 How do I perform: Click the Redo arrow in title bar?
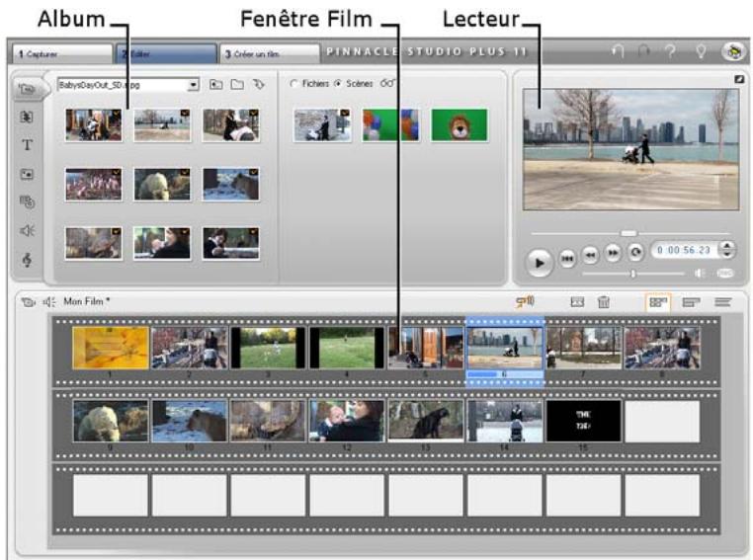coord(643,51)
